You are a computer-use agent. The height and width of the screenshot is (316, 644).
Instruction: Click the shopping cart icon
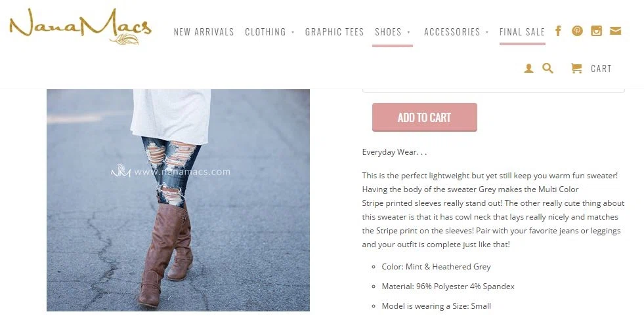(576, 69)
